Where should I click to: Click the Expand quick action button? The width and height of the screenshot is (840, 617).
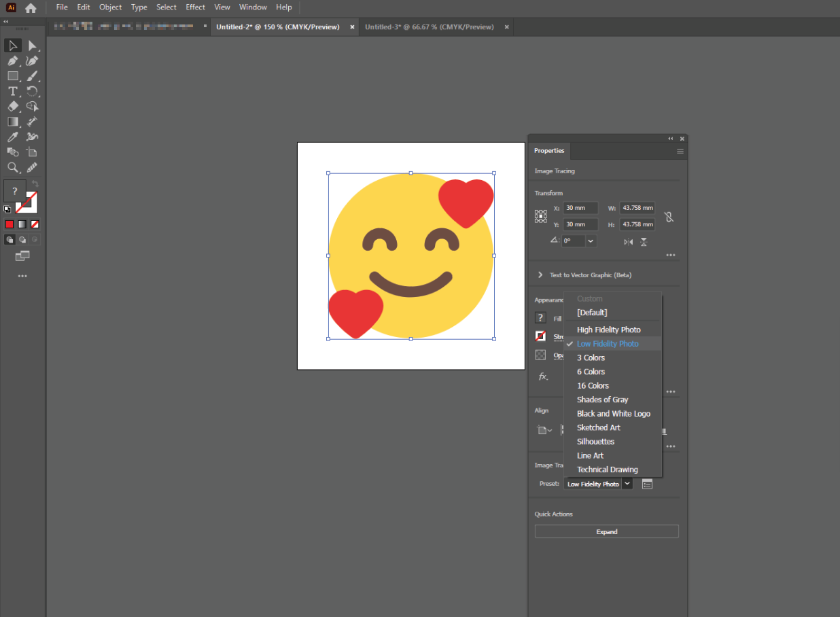607,531
